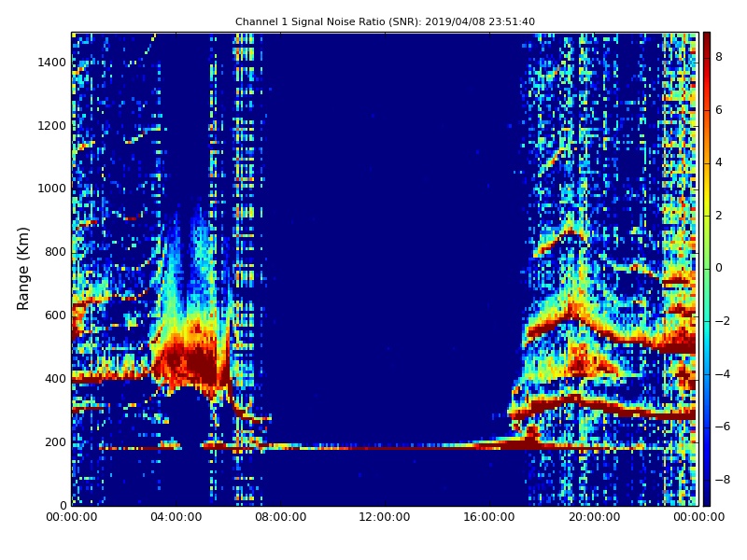Click the dark red top of the colorbar
Viewport: 747px width, 560px height.
[707, 38]
